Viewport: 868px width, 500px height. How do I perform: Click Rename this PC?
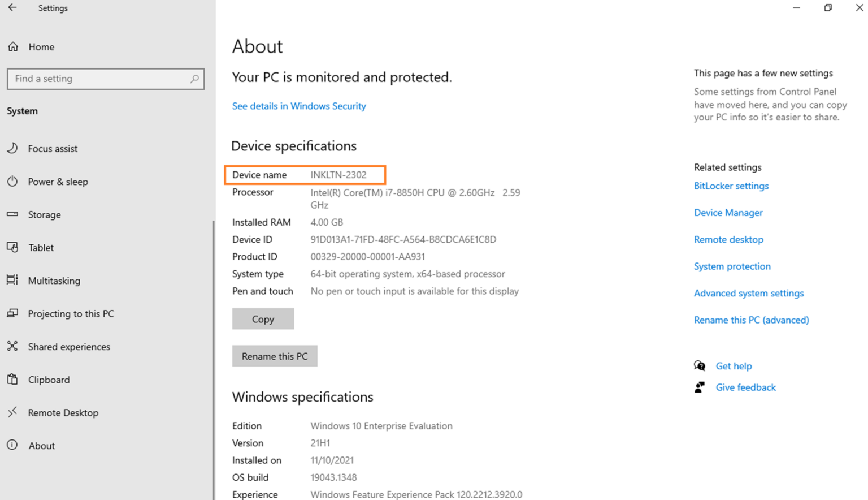(275, 356)
